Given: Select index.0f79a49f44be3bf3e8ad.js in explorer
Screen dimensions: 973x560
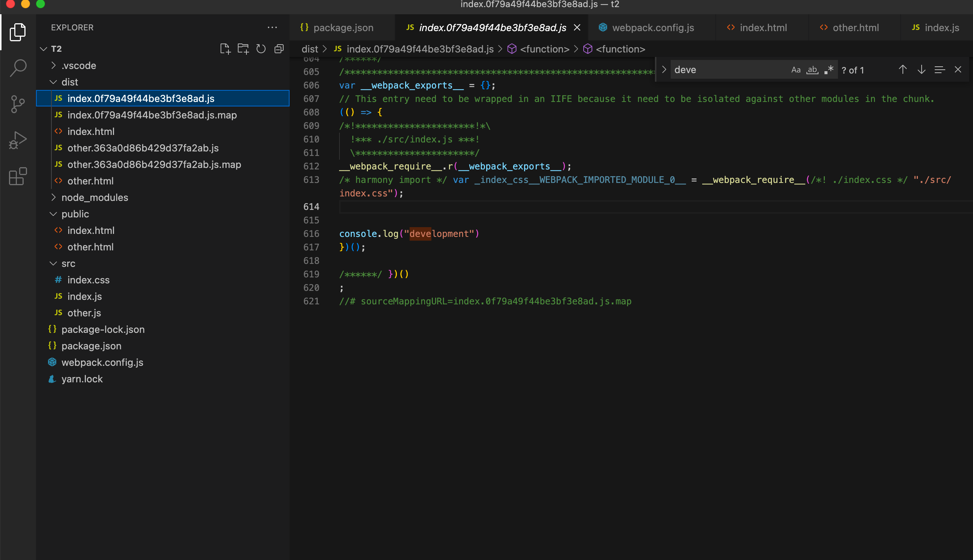Looking at the screenshot, I should [163, 99].
